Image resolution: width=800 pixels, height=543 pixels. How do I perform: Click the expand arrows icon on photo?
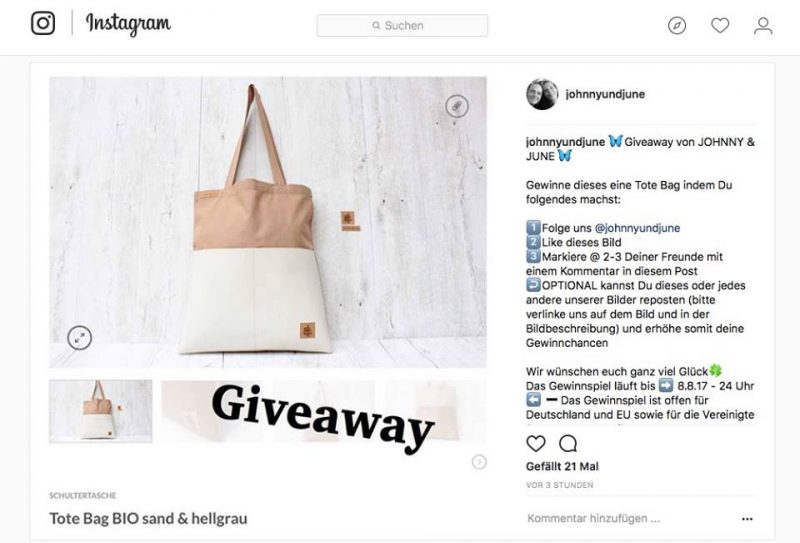click(80, 338)
